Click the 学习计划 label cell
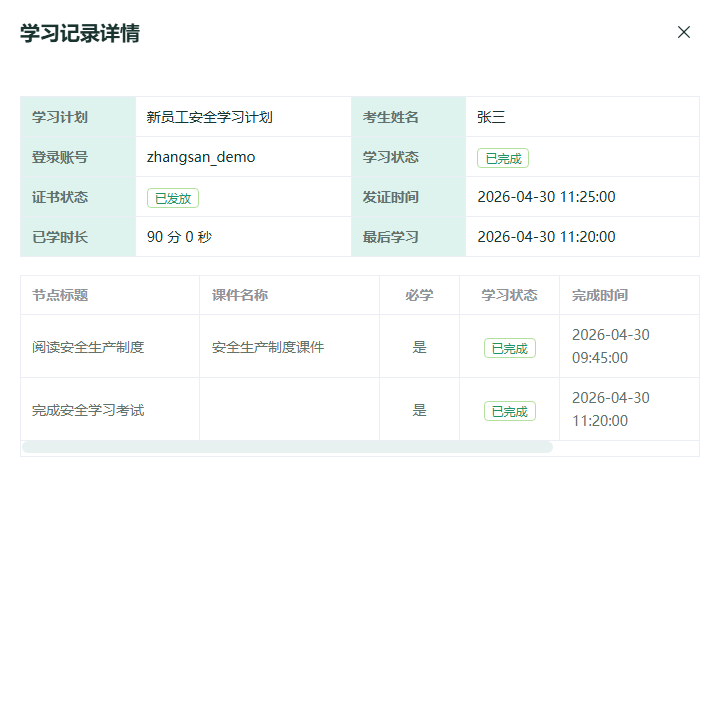720x720 pixels. [78, 117]
